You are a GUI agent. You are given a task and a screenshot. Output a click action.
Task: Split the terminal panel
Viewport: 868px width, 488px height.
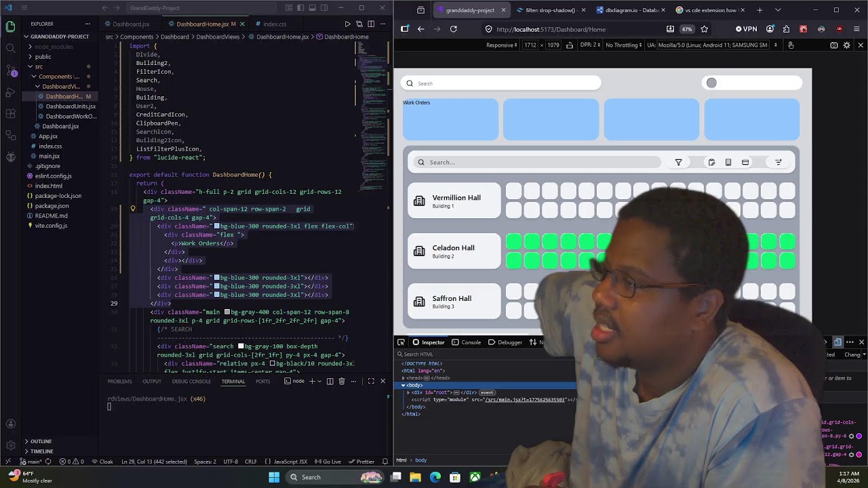point(330,381)
